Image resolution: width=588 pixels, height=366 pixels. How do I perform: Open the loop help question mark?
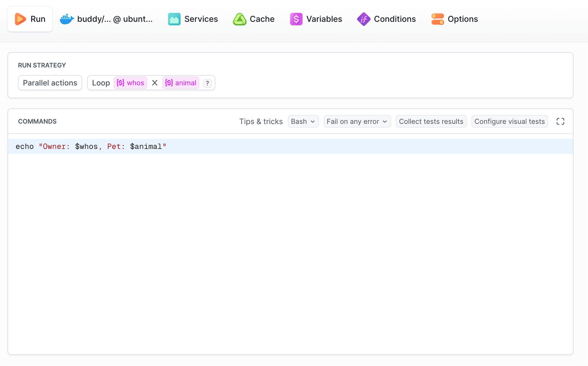[x=207, y=83]
